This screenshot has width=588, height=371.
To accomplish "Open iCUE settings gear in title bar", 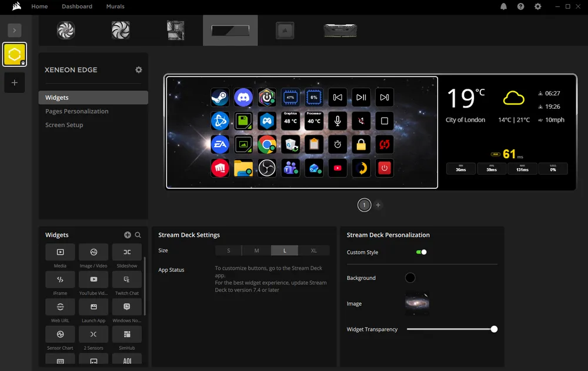I will click(538, 6).
